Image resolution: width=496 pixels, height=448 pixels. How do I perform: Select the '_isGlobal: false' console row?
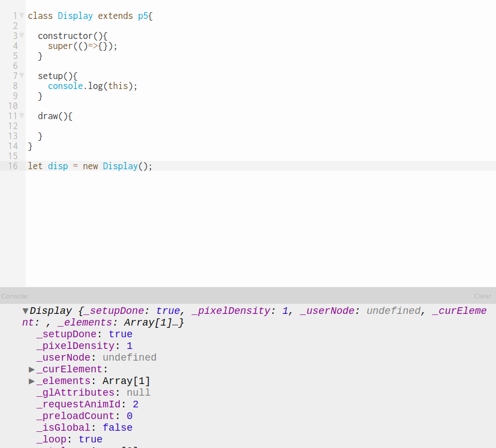click(85, 428)
